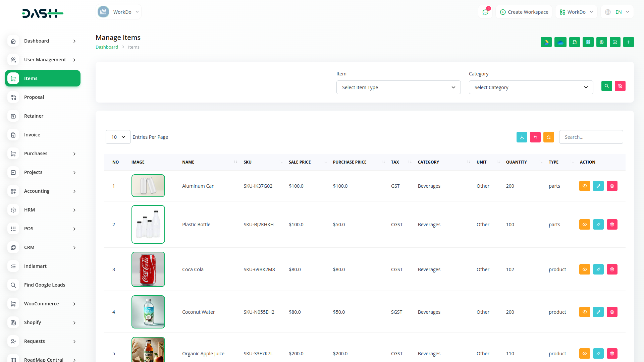The height and width of the screenshot is (362, 644).
Task: Edit the Plastic Bottle item
Action: coord(598,225)
